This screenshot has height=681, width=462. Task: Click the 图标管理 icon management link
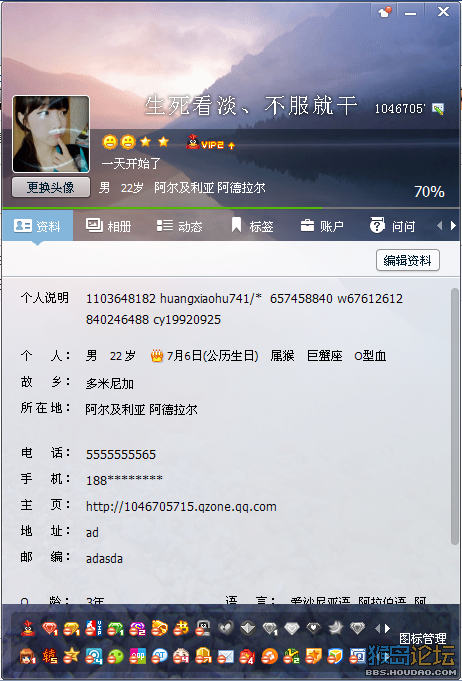click(x=422, y=638)
